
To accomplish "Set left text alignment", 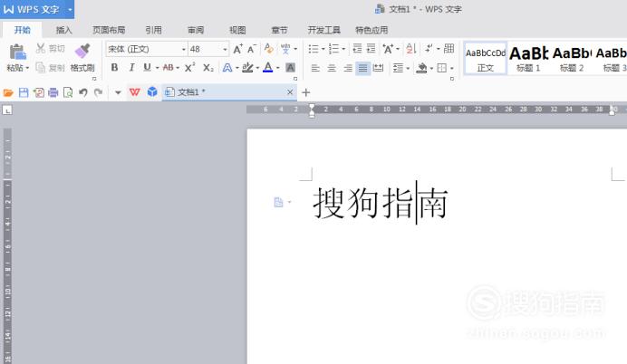I will click(315, 68).
